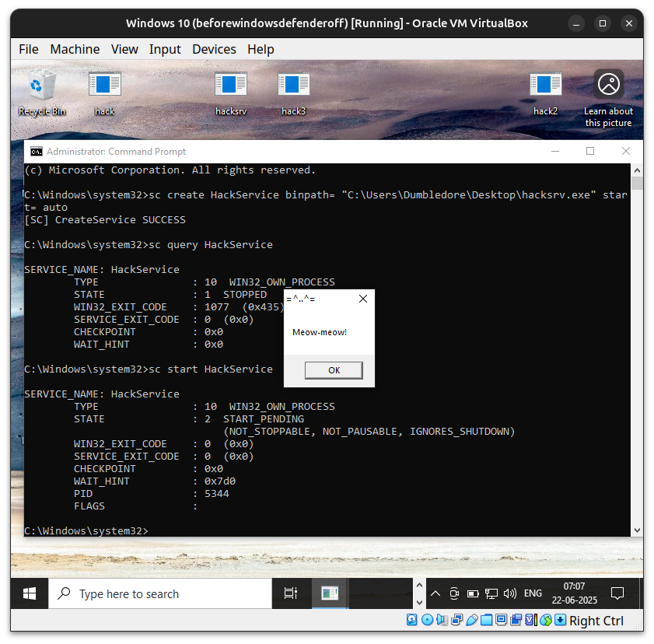This screenshot has height=644, width=654.
Task: Click OK in the Meow-meow dialog
Action: [334, 370]
